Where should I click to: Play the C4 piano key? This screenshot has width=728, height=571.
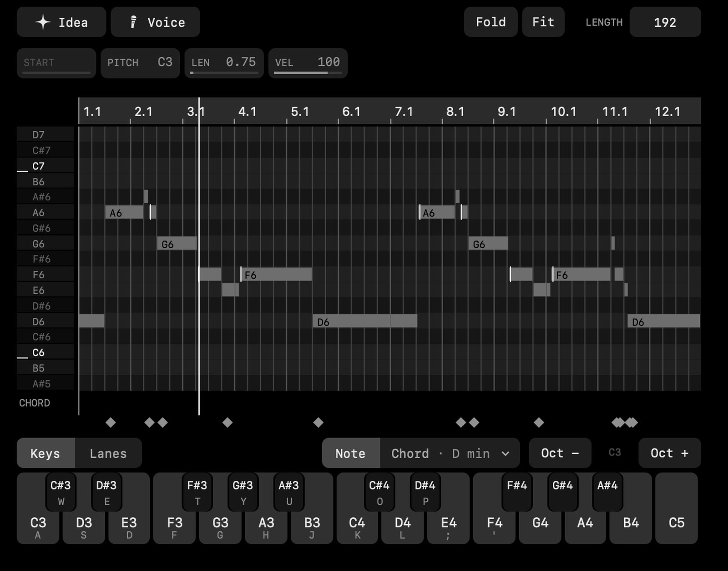pyautogui.click(x=357, y=527)
